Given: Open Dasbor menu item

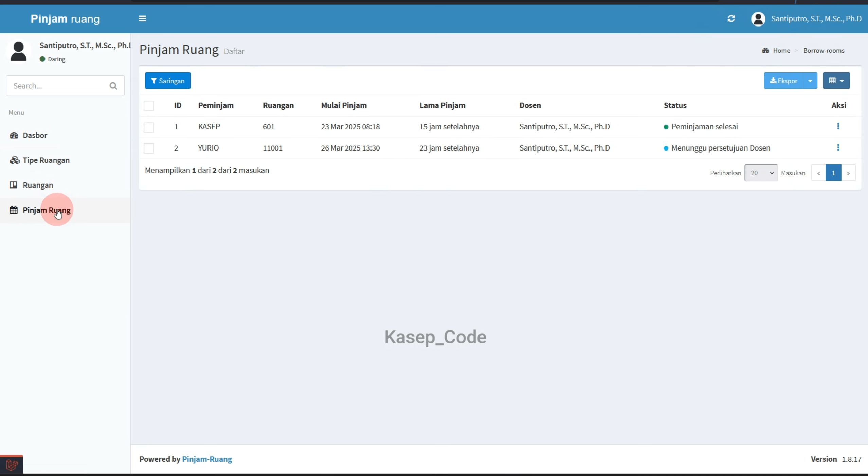Looking at the screenshot, I should pos(65,135).
